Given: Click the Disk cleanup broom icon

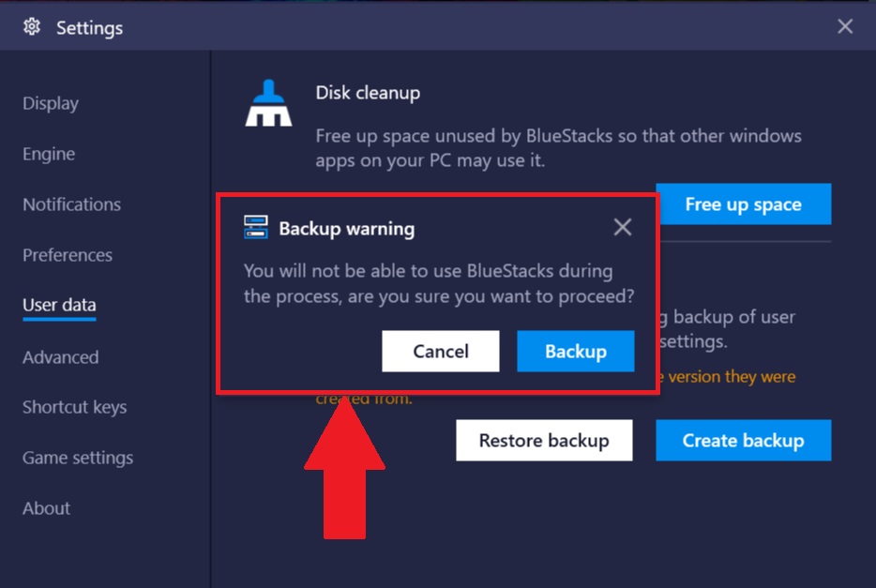Looking at the screenshot, I should (x=268, y=103).
